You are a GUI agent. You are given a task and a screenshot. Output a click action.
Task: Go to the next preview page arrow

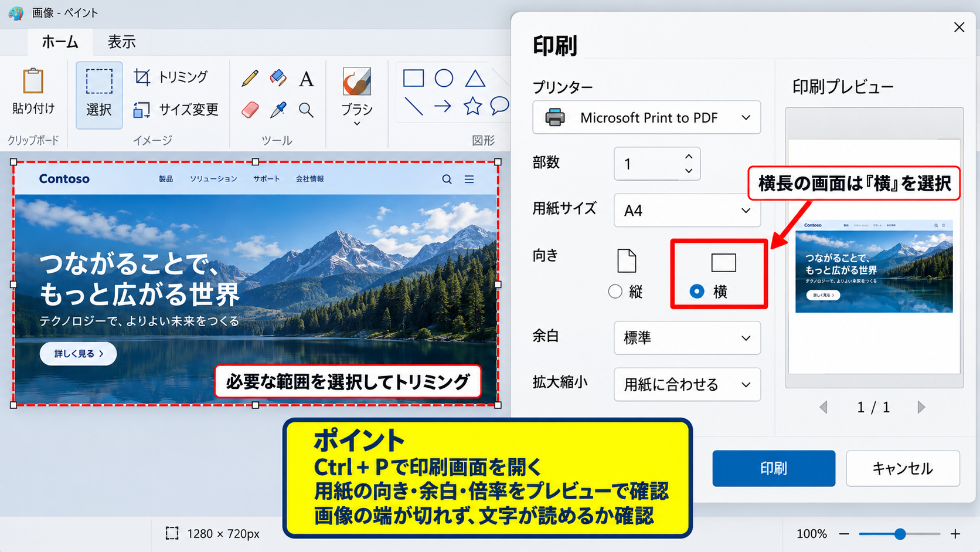(x=921, y=407)
